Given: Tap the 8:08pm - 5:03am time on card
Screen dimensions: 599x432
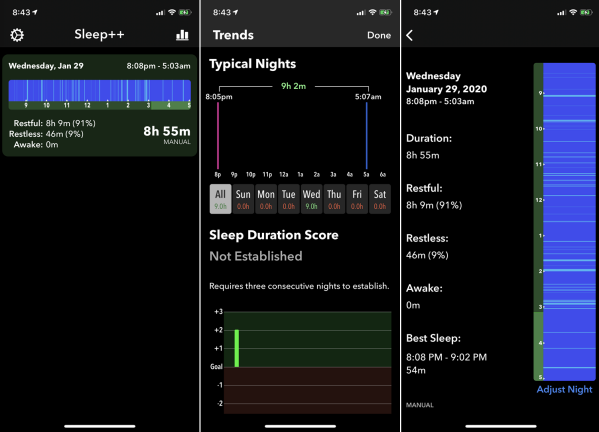Looking at the screenshot, I should tap(159, 66).
